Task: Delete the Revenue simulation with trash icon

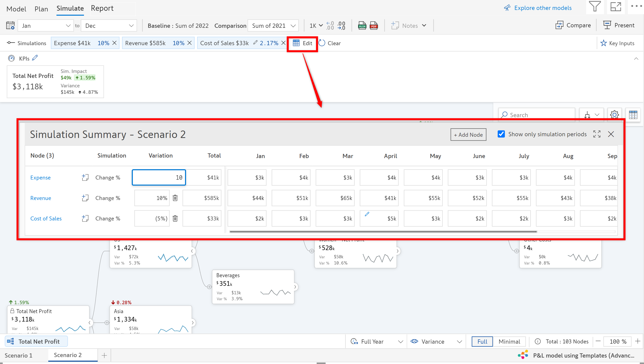Action: pos(175,198)
